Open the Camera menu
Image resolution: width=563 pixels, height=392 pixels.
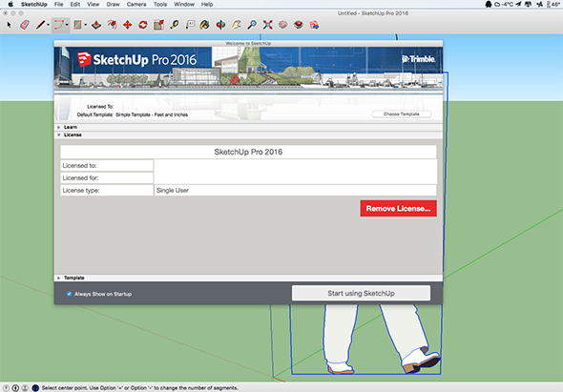[x=136, y=5]
